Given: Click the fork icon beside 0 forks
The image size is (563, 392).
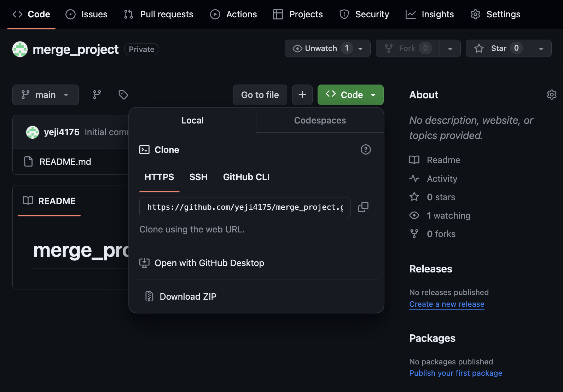Looking at the screenshot, I should 414,234.
